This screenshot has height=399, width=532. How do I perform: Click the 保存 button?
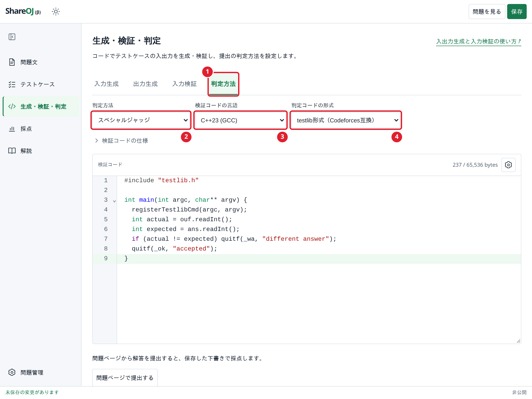pos(517,12)
